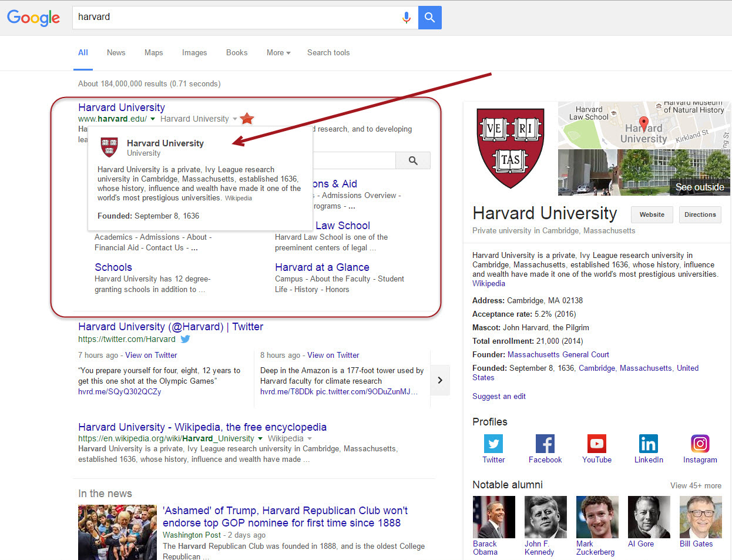
Task: Click the blue search magnifier button
Action: coord(429,18)
